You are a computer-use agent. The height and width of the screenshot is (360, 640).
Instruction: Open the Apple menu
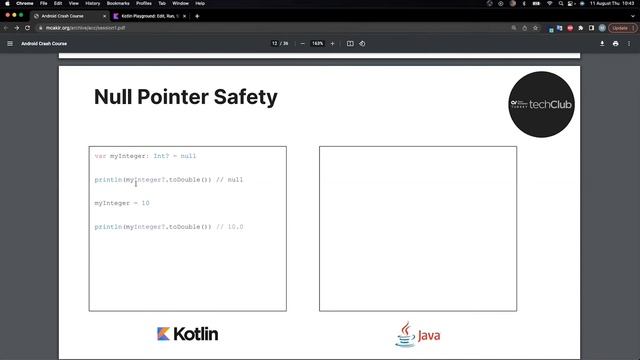click(x=7, y=3)
